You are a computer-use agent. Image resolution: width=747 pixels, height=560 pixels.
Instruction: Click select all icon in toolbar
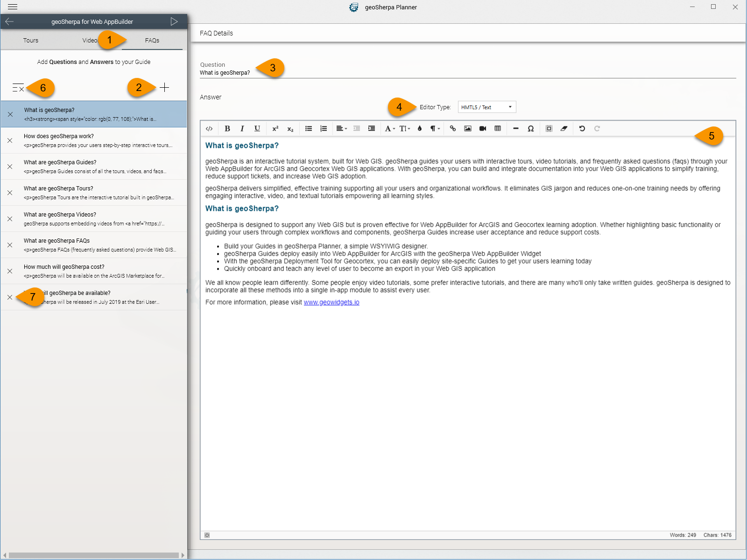pyautogui.click(x=549, y=129)
